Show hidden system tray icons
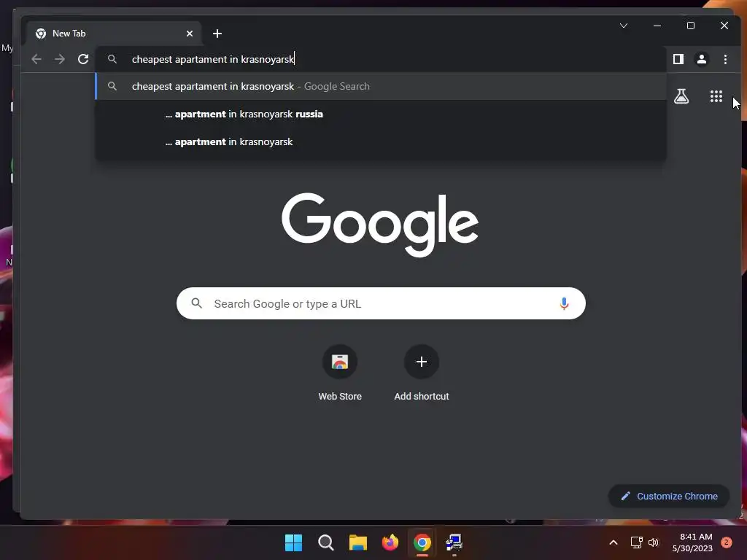This screenshot has height=560, width=747. pyautogui.click(x=614, y=542)
